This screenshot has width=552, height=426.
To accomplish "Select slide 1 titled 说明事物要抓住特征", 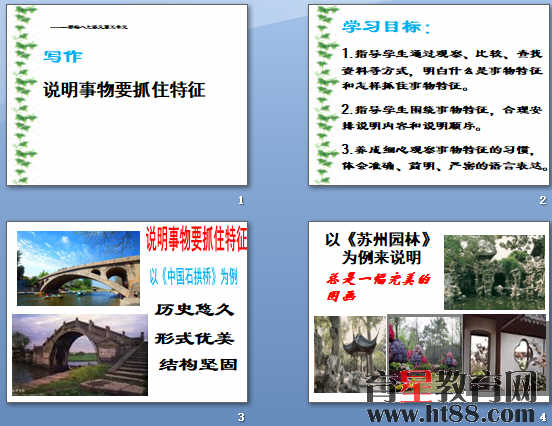I will point(127,95).
